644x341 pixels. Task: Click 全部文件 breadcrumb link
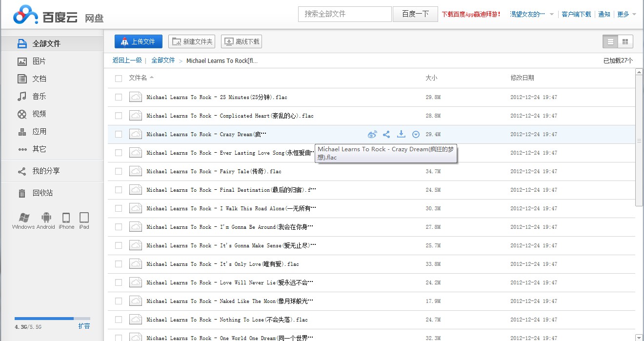[x=163, y=60]
